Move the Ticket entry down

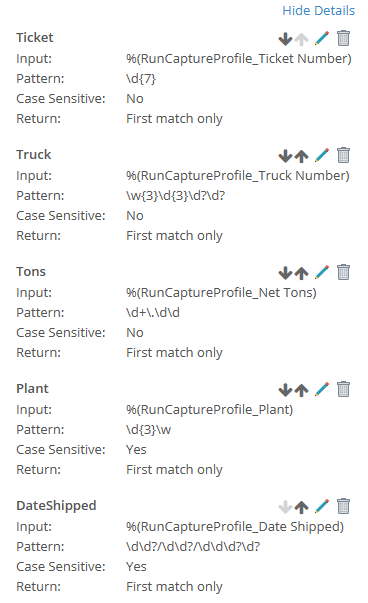285,38
